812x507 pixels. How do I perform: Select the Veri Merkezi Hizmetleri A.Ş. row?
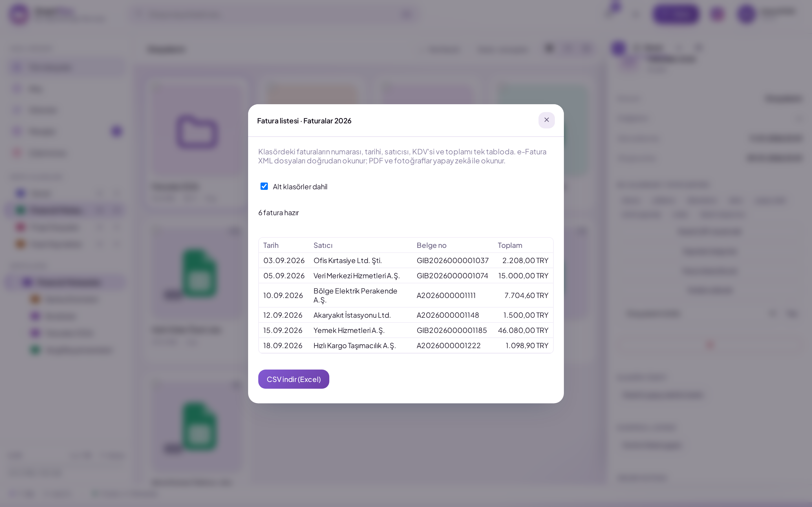pos(406,276)
